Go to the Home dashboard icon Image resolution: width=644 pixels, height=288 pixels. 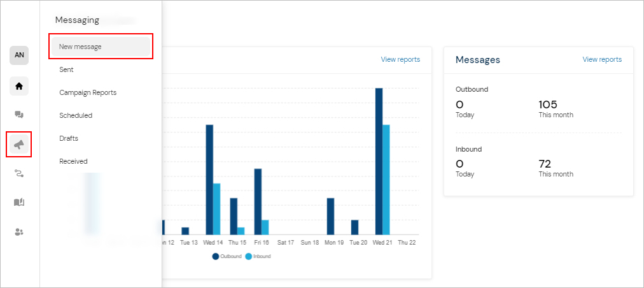pos(19,85)
